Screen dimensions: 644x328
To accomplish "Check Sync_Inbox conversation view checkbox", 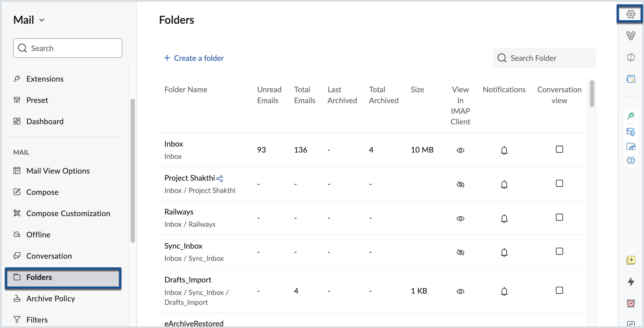I will pos(559,251).
